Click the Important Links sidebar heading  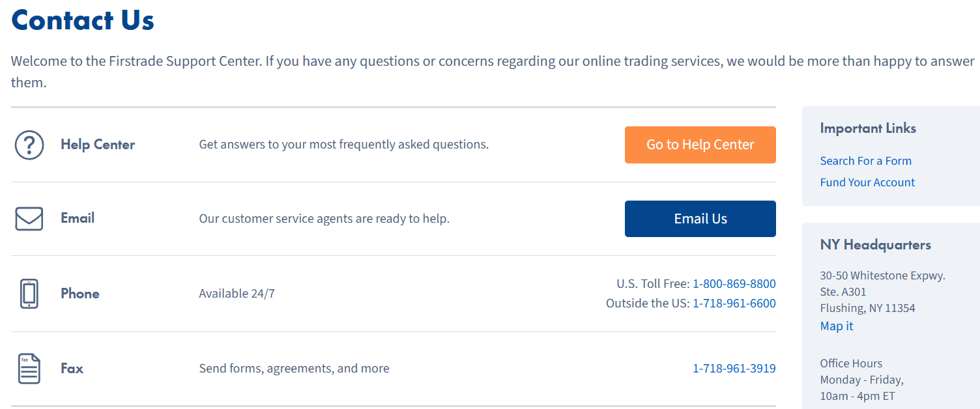click(x=868, y=128)
